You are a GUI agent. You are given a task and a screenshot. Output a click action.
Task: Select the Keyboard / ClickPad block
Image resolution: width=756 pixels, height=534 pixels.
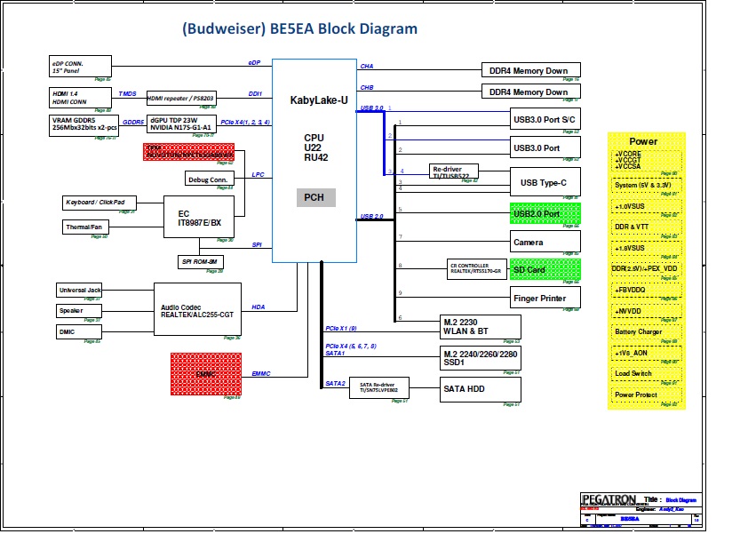coord(99,203)
